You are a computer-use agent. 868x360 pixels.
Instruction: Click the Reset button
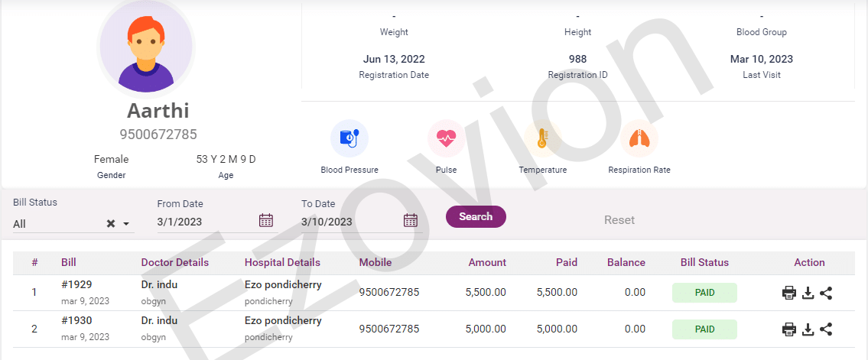619,220
